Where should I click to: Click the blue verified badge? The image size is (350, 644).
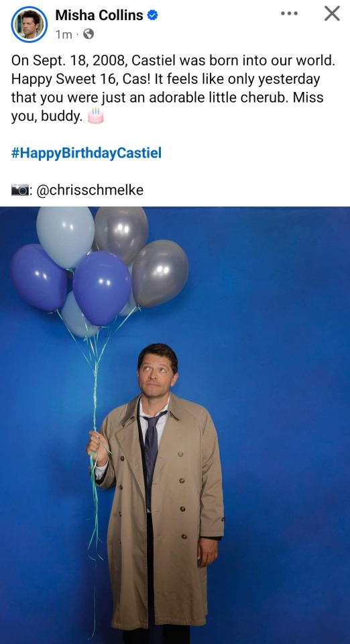153,15
